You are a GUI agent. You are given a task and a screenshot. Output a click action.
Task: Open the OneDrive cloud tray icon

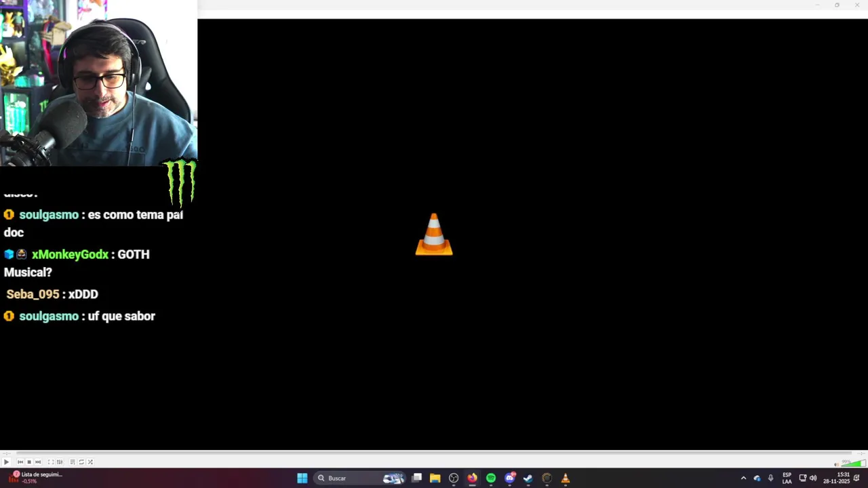(757, 479)
